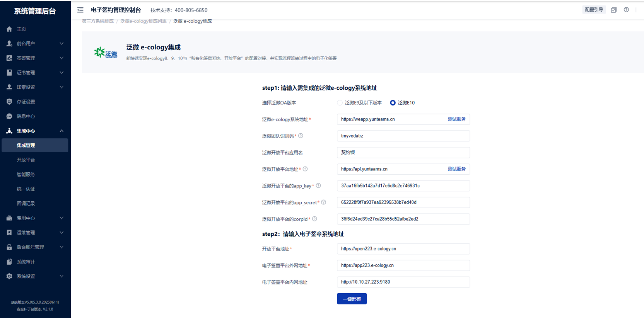Click help icon next to 泛微团队识别码

coord(301,136)
